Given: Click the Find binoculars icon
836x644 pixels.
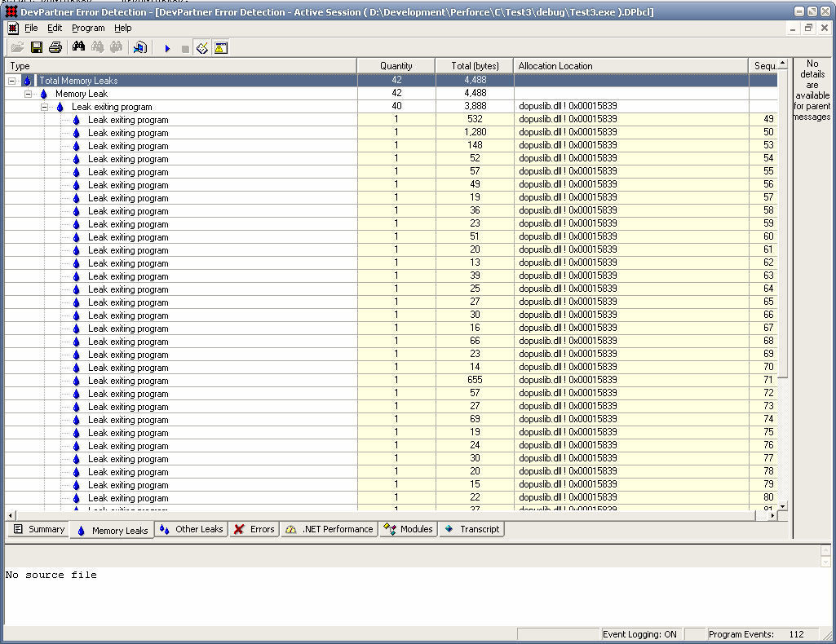Looking at the screenshot, I should [79, 48].
